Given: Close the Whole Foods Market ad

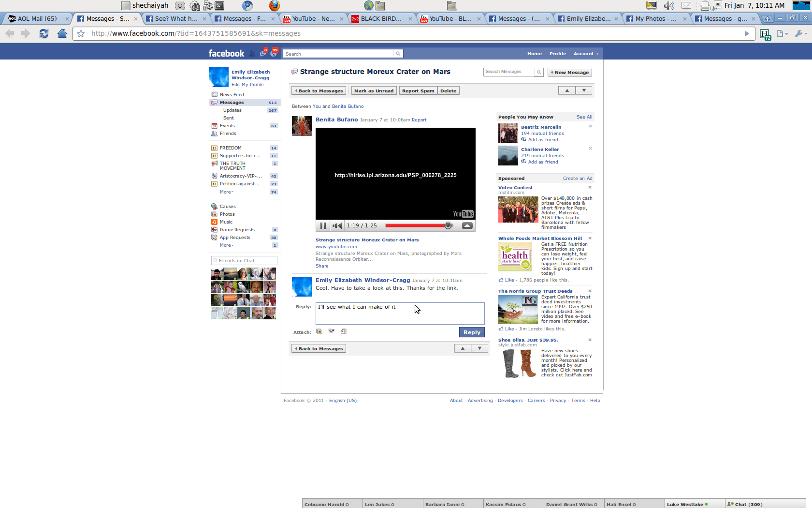Looking at the screenshot, I should pos(590,238).
